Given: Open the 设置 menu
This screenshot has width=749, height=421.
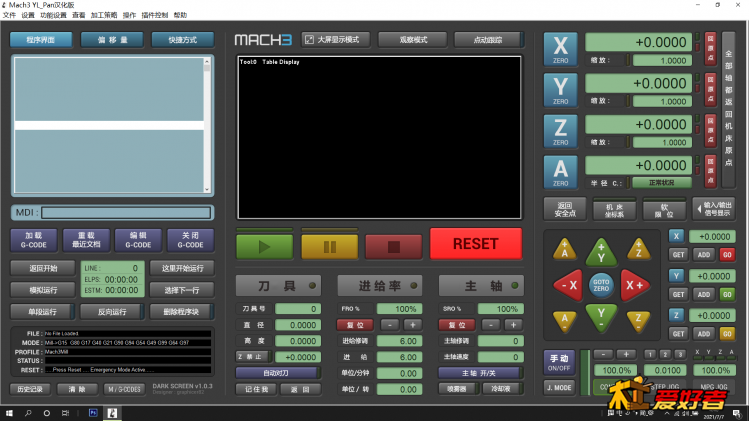Looking at the screenshot, I should [28, 15].
